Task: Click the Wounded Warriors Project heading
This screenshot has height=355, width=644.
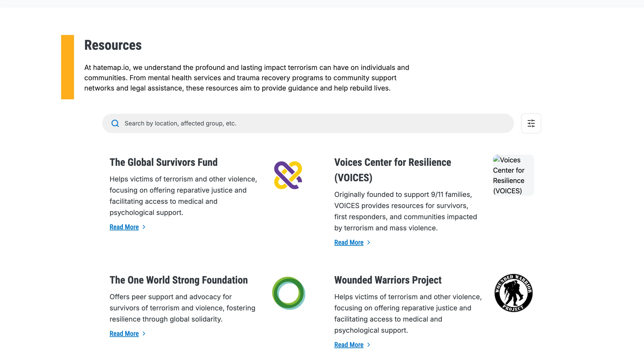Action: [x=388, y=280]
